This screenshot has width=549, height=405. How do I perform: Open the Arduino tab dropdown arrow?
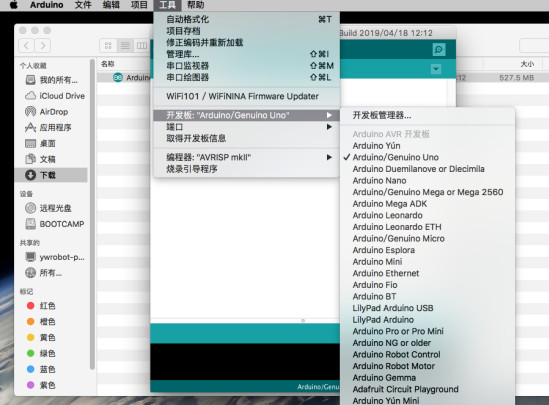point(436,69)
